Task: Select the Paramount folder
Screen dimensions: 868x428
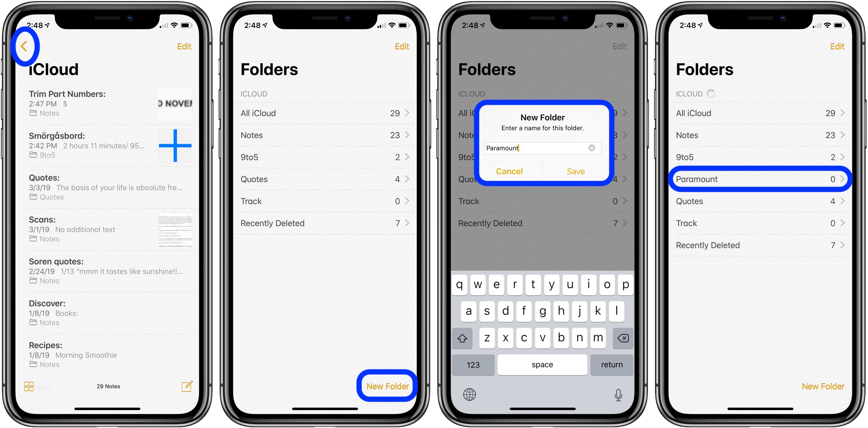Action: coord(759,179)
